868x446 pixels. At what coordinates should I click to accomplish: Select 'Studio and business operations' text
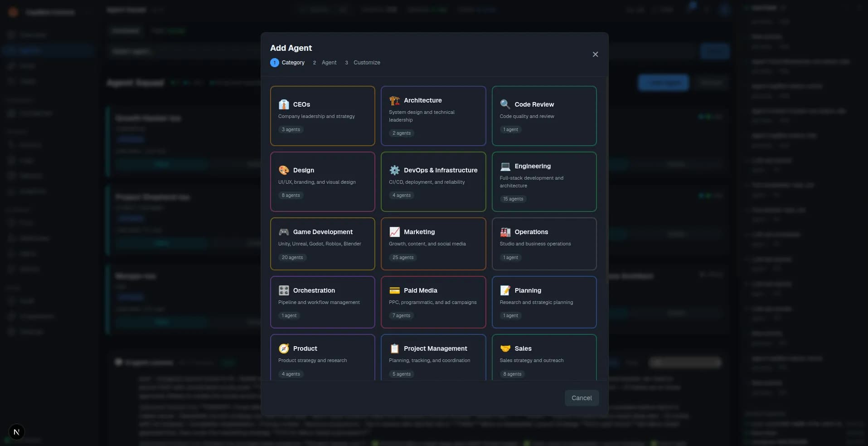(535, 244)
